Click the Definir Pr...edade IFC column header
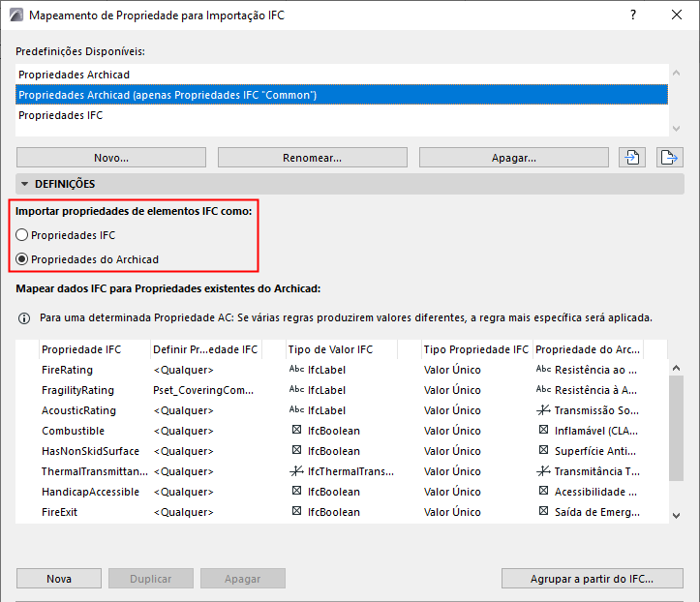This screenshot has width=700, height=602. coord(206,349)
